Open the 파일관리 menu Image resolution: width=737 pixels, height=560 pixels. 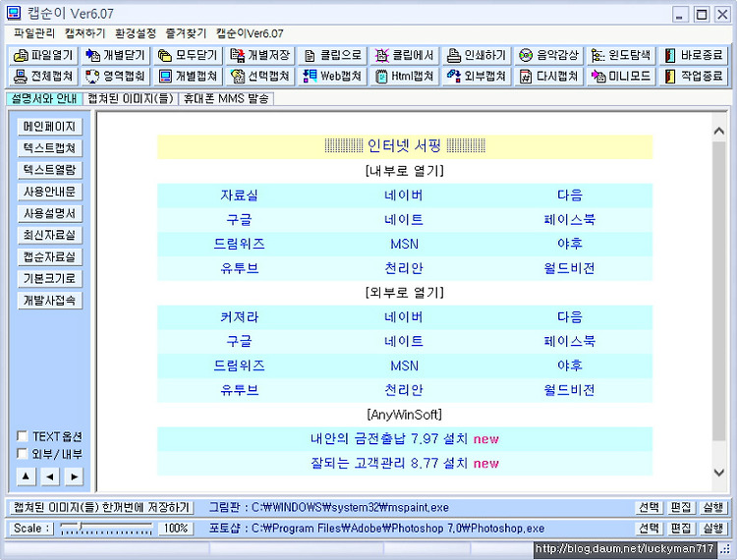tap(34, 33)
